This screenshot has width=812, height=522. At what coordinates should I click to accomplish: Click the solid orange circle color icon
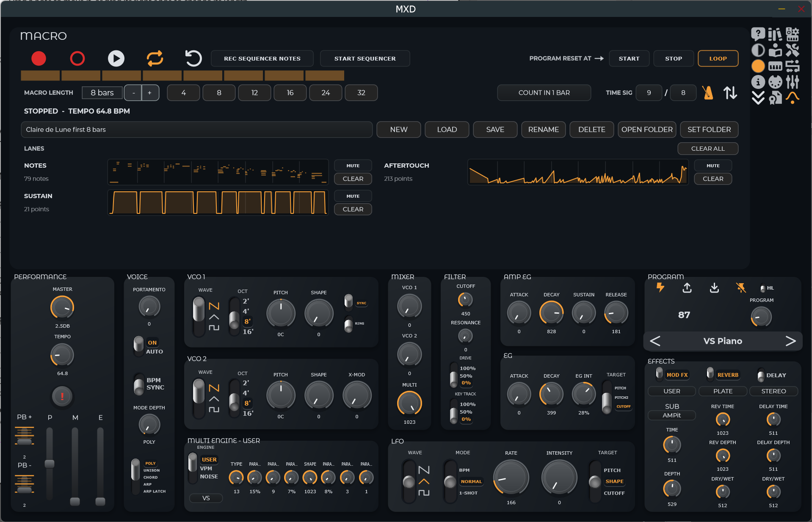point(758,66)
